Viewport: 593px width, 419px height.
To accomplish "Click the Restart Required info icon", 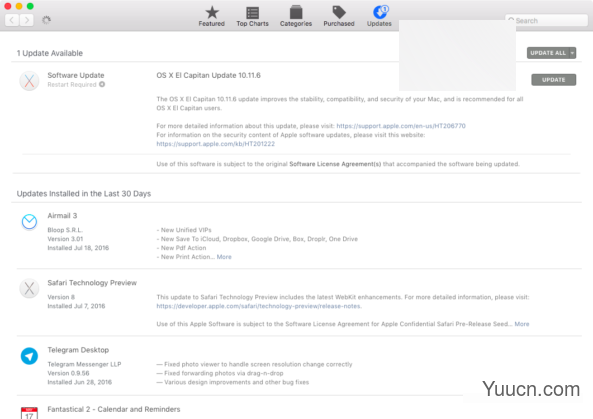I will (102, 84).
